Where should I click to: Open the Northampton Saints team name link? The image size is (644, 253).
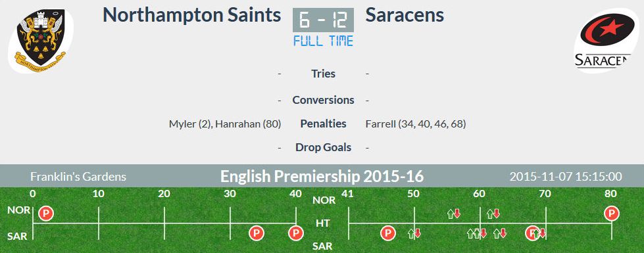pos(192,14)
